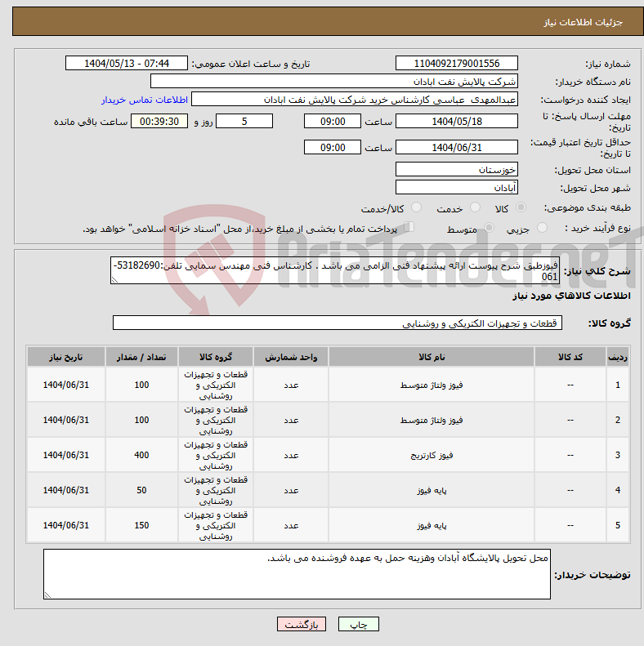Select the کالا/خدمت radio button

pyautogui.click(x=417, y=207)
